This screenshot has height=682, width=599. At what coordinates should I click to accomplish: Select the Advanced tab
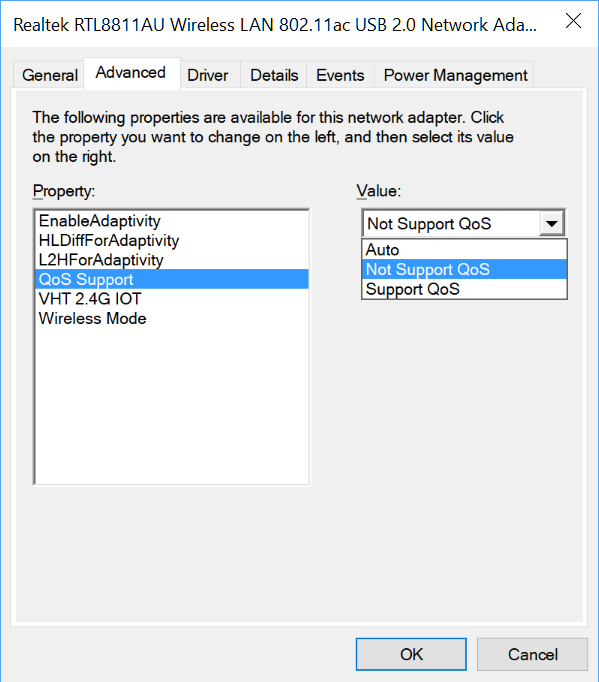[x=132, y=73]
